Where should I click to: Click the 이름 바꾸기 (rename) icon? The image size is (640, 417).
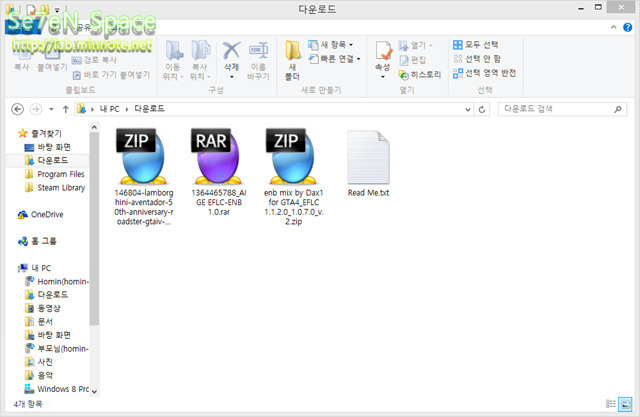(x=258, y=51)
